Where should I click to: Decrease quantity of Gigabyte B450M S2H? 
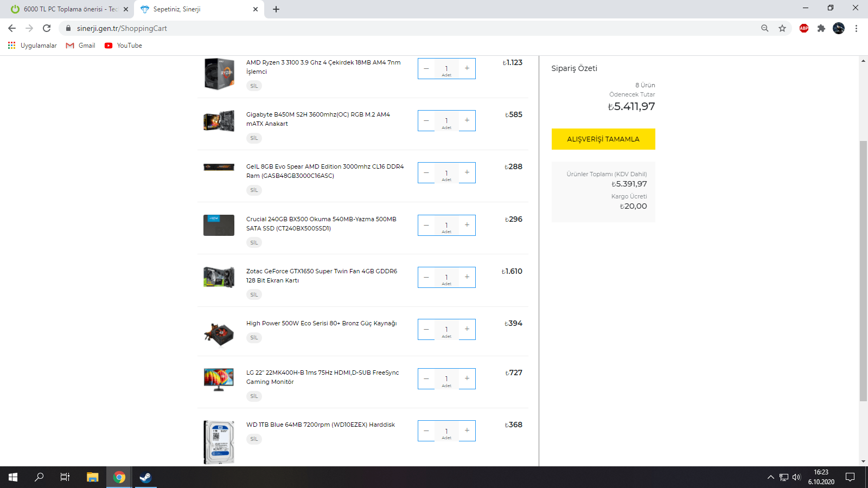click(426, 120)
